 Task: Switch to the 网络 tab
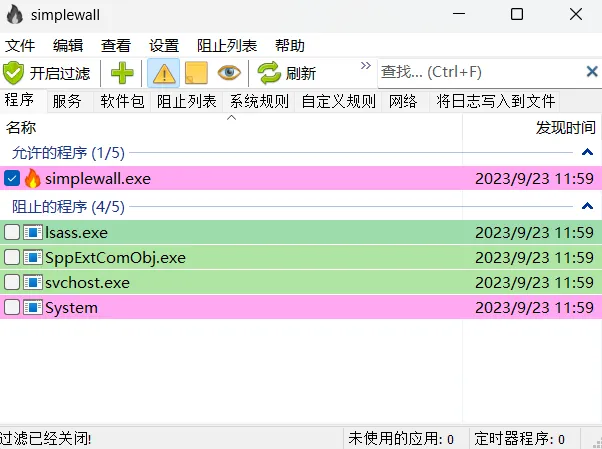tap(403, 102)
